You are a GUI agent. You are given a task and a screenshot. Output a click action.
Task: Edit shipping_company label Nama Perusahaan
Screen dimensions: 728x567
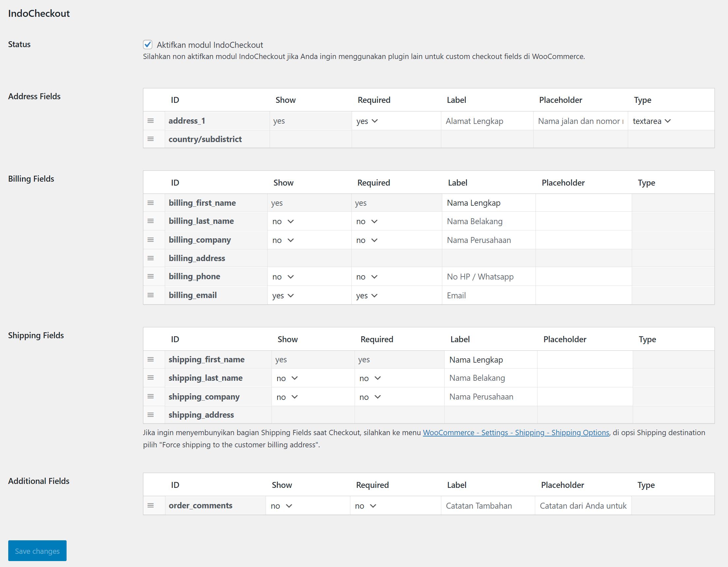pyautogui.click(x=491, y=397)
